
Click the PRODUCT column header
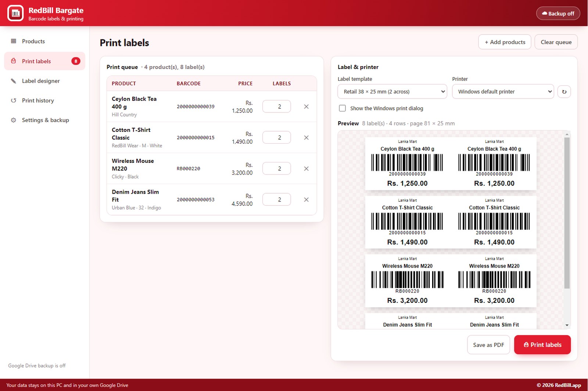[x=124, y=83]
